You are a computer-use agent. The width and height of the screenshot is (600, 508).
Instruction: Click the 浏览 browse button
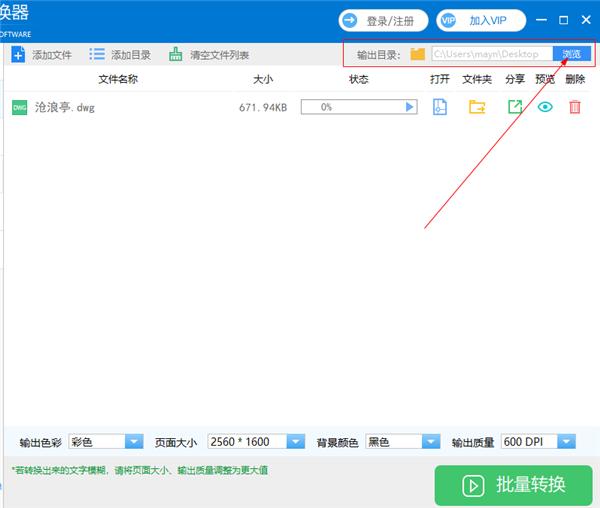pyautogui.click(x=572, y=54)
